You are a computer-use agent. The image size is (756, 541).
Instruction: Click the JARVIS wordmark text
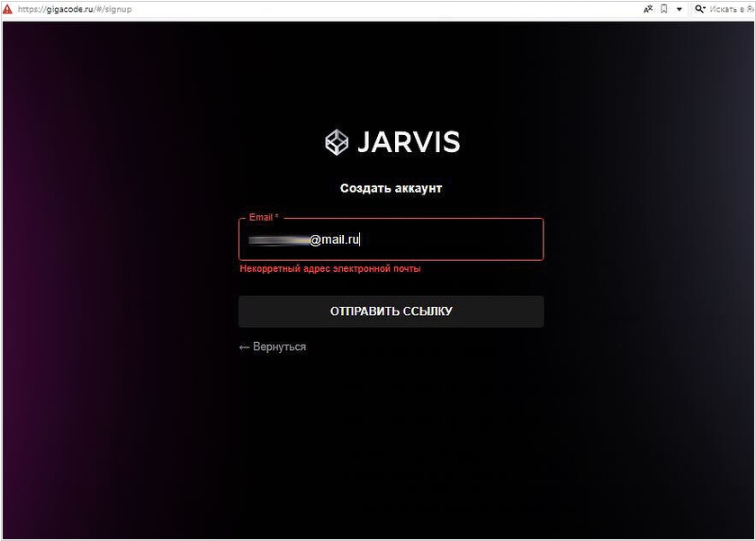[x=409, y=142]
